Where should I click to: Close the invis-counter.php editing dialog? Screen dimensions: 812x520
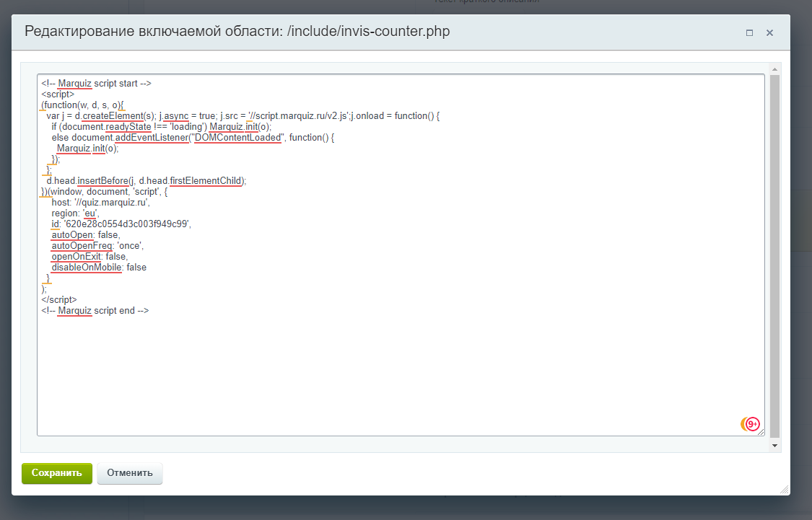(x=769, y=32)
